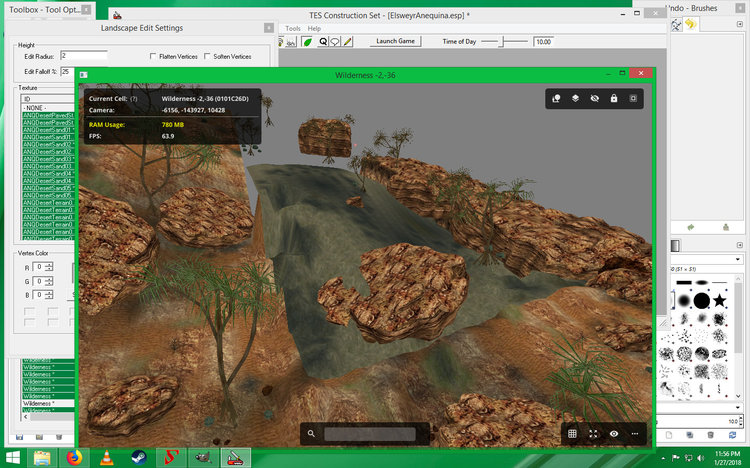
Task: Click the Edit Falloff % input field
Action: pyautogui.click(x=67, y=72)
